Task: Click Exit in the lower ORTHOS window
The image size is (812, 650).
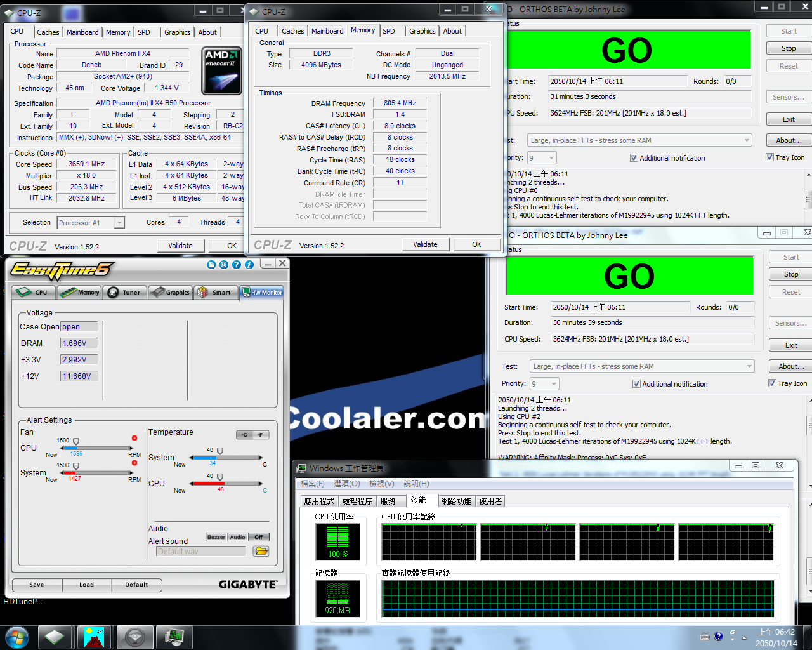Action: (791, 345)
